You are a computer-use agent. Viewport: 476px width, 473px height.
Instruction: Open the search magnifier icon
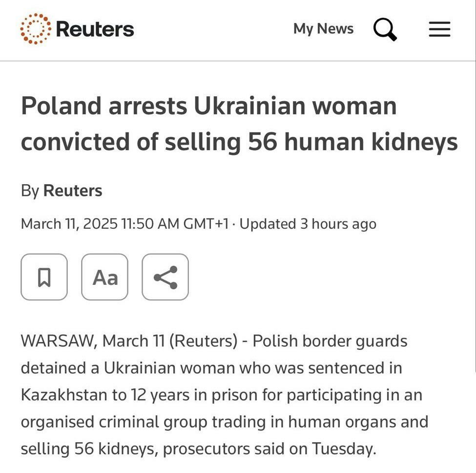point(385,29)
